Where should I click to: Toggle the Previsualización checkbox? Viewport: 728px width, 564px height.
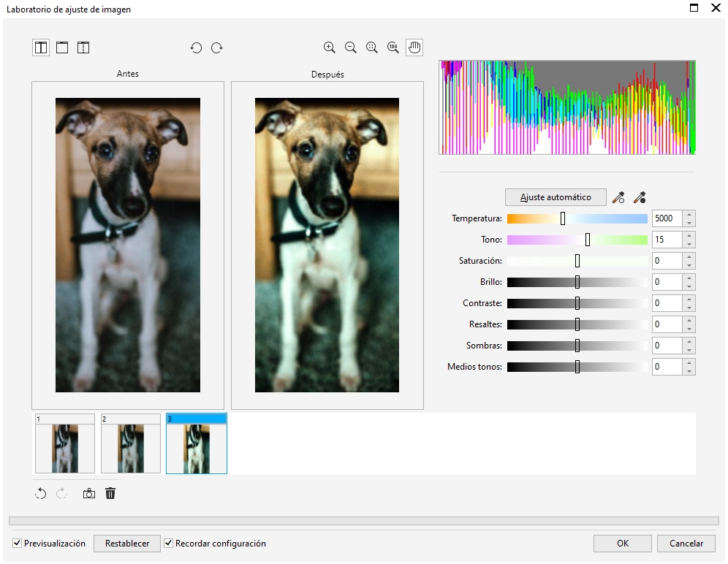pos(18,544)
